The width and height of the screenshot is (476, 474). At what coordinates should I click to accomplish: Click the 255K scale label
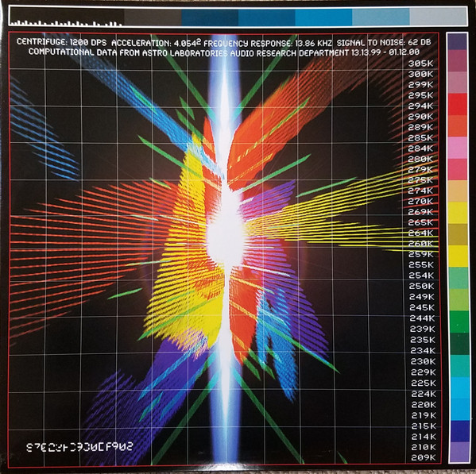pos(421,264)
